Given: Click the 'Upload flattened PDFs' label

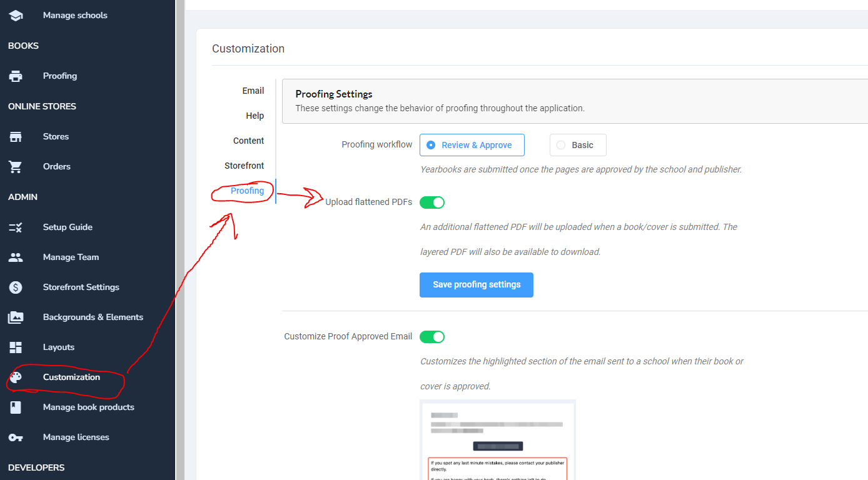Looking at the screenshot, I should [x=369, y=202].
